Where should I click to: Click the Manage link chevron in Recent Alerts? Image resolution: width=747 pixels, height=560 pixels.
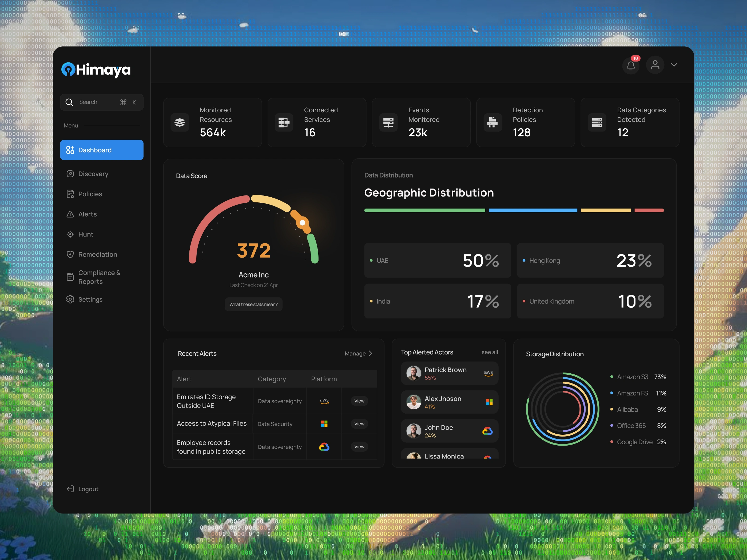click(371, 353)
